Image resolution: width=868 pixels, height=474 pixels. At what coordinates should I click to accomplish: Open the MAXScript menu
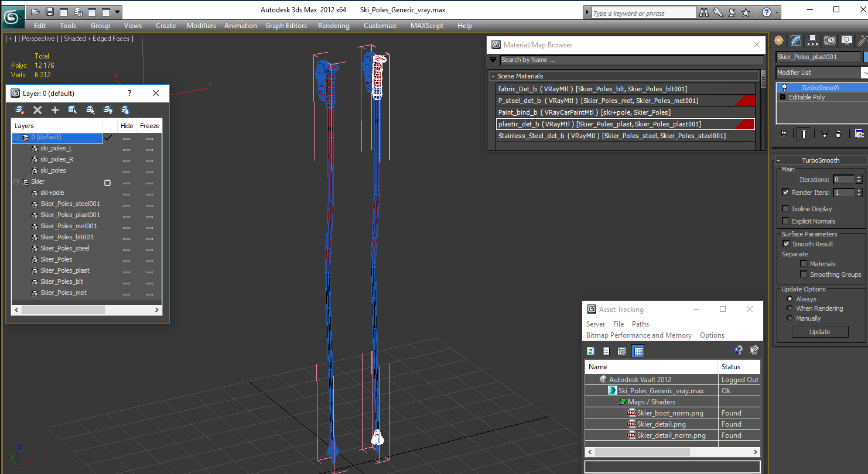428,26
